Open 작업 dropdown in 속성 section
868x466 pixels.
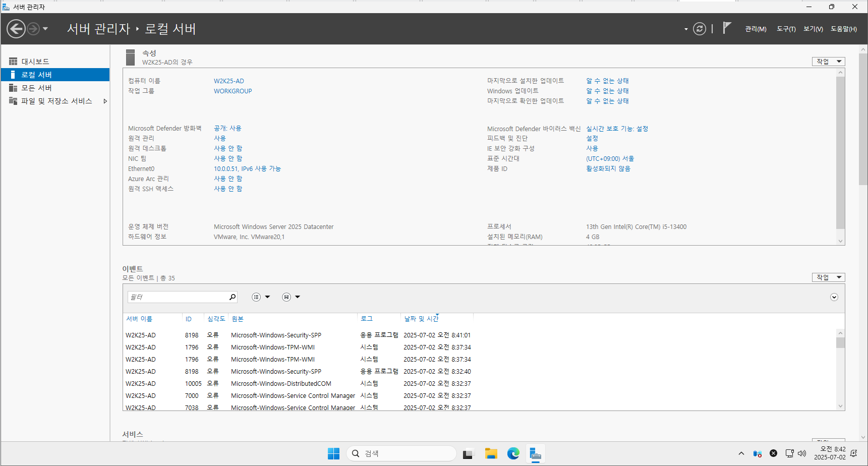click(828, 62)
